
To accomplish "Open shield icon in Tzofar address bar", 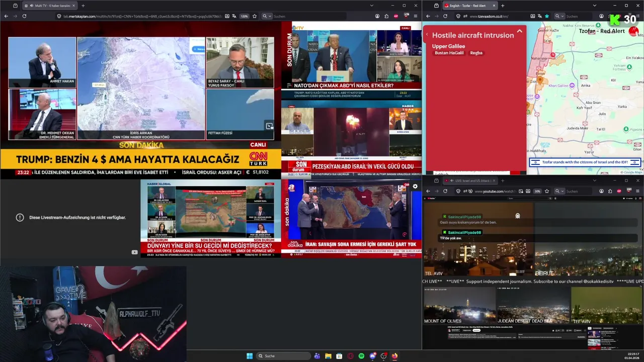I will click(x=458, y=16).
